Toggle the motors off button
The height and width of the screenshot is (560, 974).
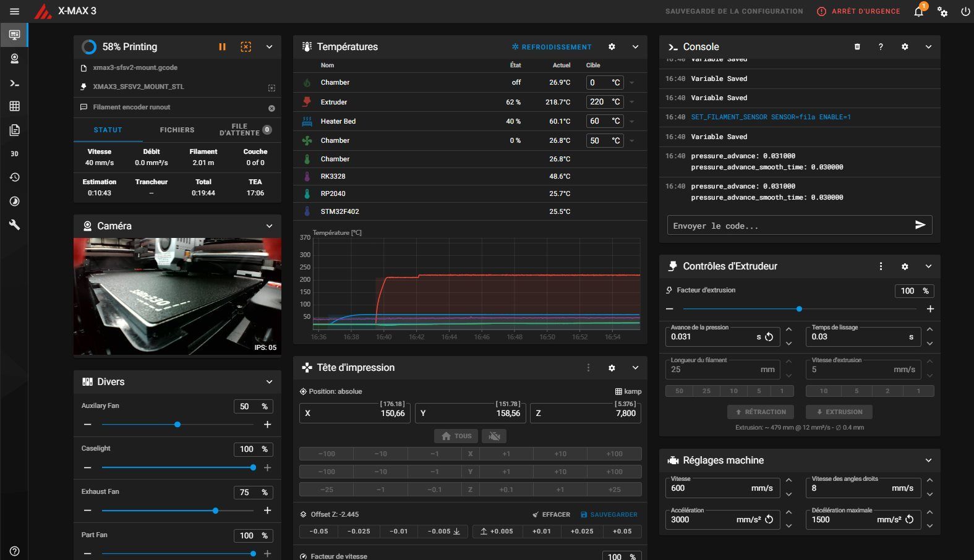(x=494, y=436)
